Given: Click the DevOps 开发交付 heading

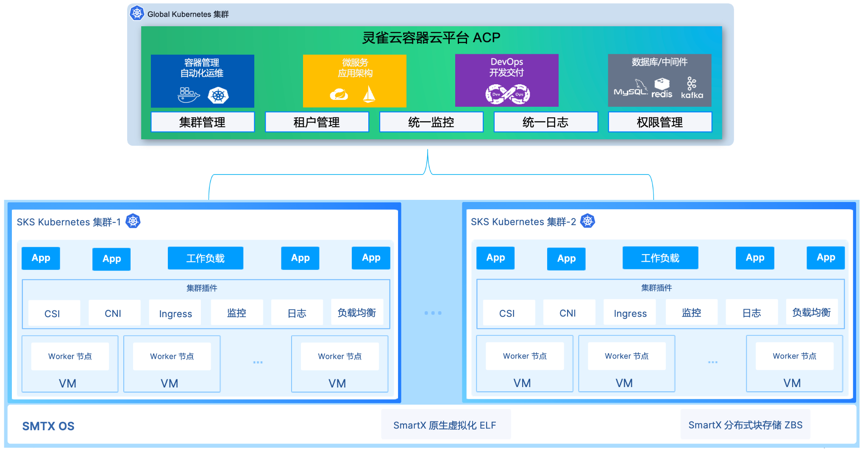Looking at the screenshot, I should 506,67.
